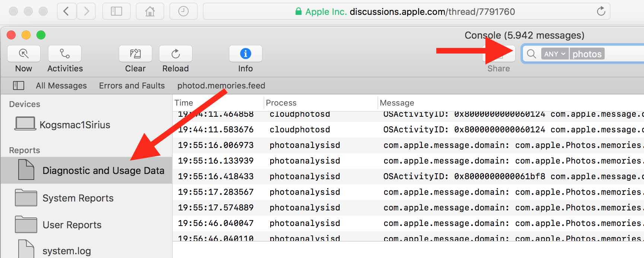Open Diagnostic and Usage Data report
644x258 pixels.
(103, 171)
